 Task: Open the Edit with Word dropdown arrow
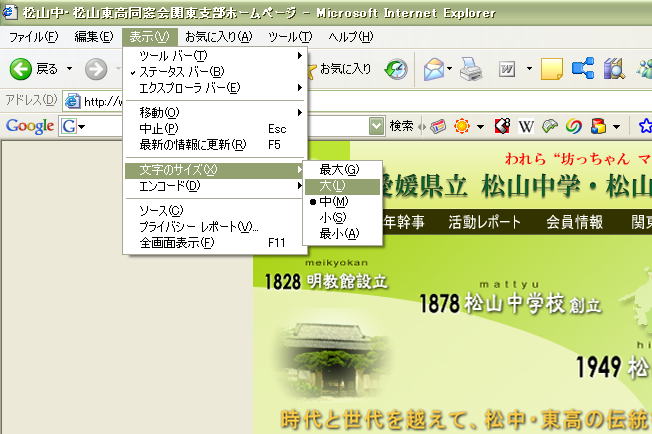(x=529, y=69)
